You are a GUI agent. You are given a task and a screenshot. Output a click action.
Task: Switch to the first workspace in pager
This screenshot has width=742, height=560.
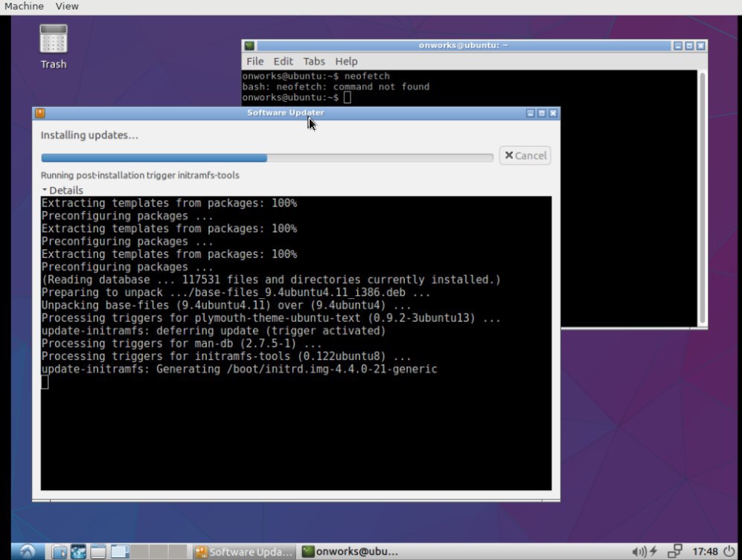121,552
